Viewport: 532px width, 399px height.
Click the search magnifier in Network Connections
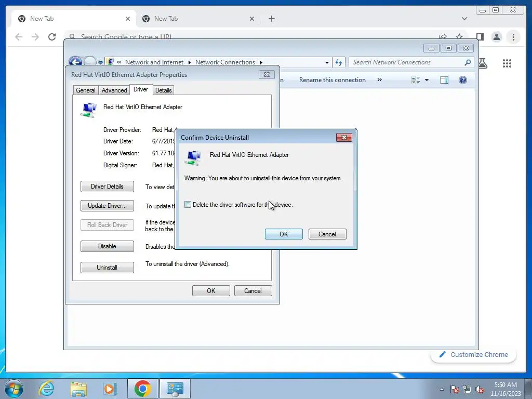tap(468, 62)
